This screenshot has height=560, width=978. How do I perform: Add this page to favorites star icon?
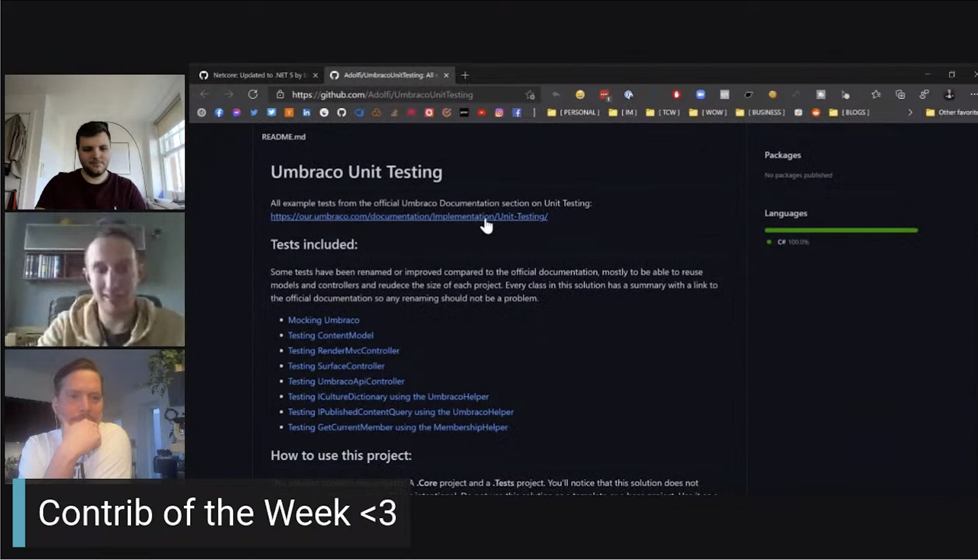[x=530, y=95]
